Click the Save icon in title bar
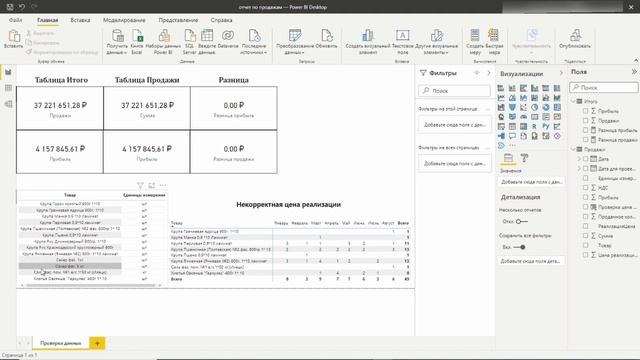640x360 pixels. 10,7
